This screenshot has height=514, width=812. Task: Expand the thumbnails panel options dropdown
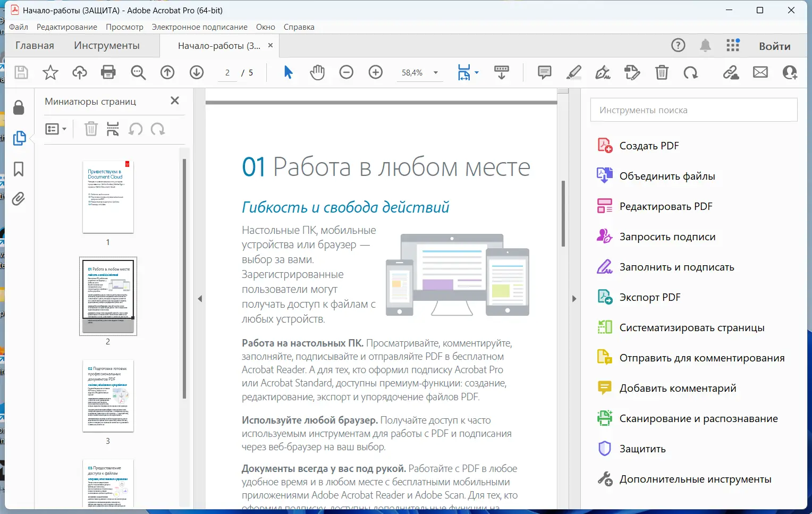[56, 129]
